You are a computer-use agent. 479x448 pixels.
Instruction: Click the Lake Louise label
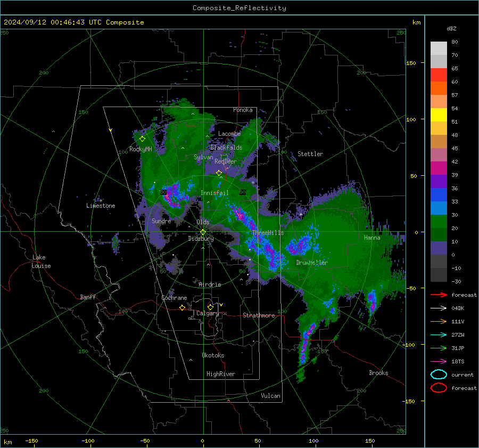coord(42,262)
